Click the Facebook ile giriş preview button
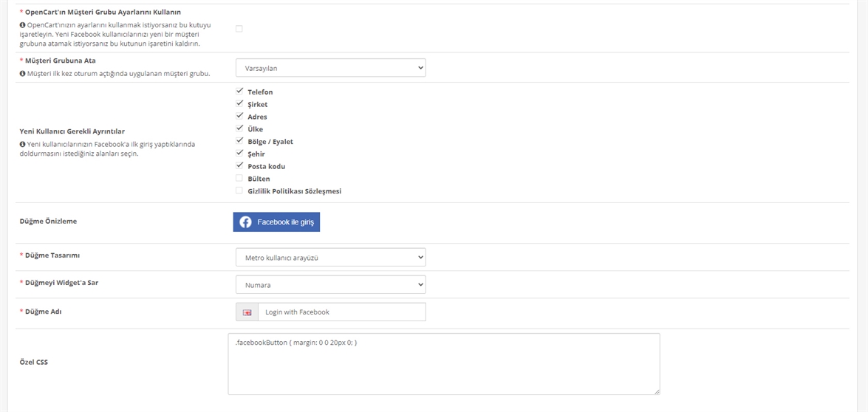868x412 pixels. click(276, 222)
